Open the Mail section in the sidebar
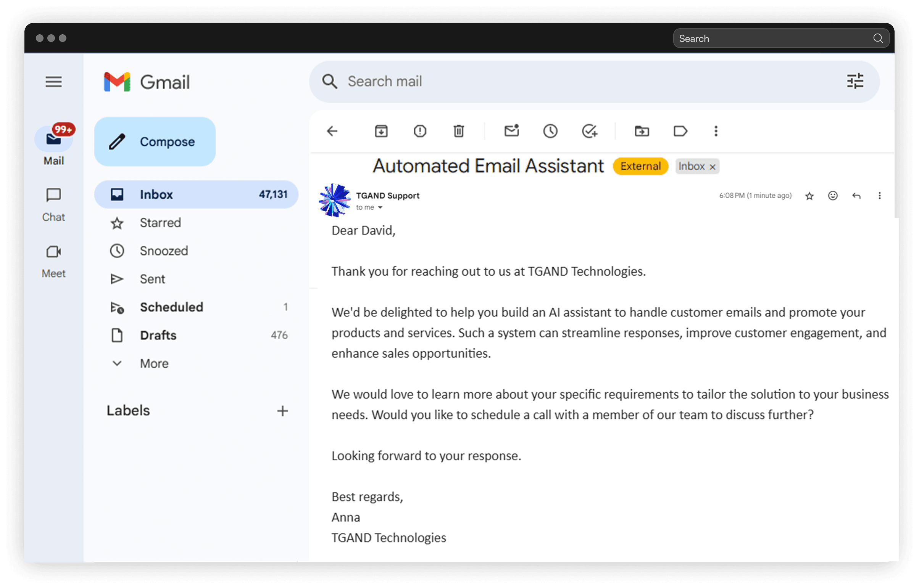 tap(53, 145)
